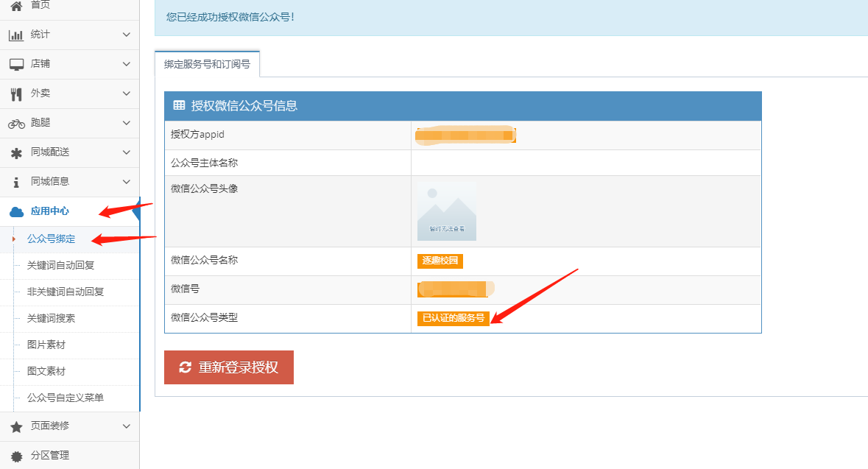
Task: Click the fork-knife icon for 外卖
Action: click(16, 94)
